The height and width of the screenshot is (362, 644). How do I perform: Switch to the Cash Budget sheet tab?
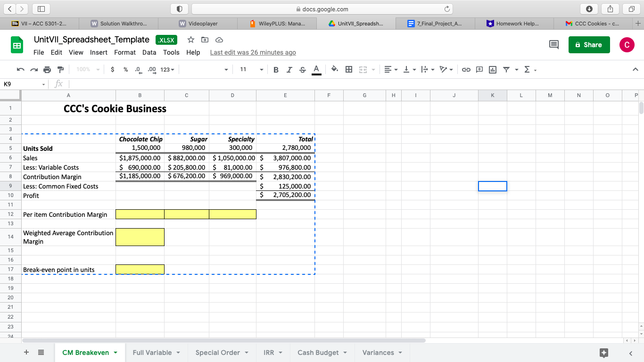[318, 352]
